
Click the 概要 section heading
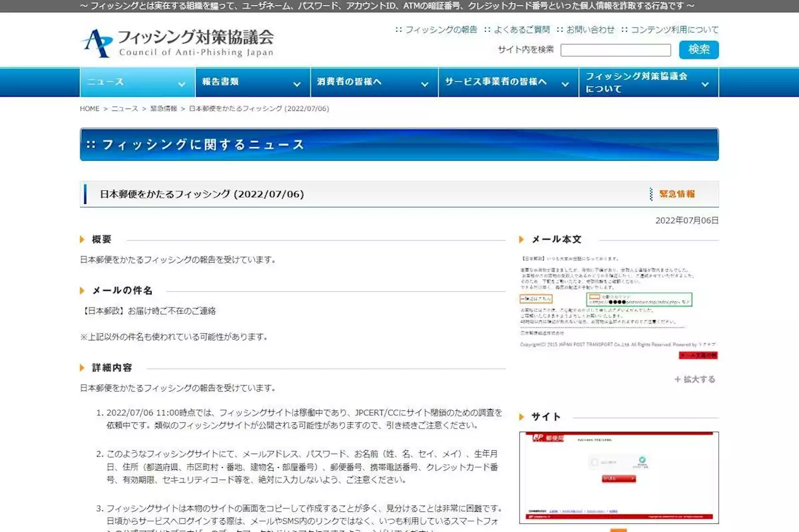[102, 239]
